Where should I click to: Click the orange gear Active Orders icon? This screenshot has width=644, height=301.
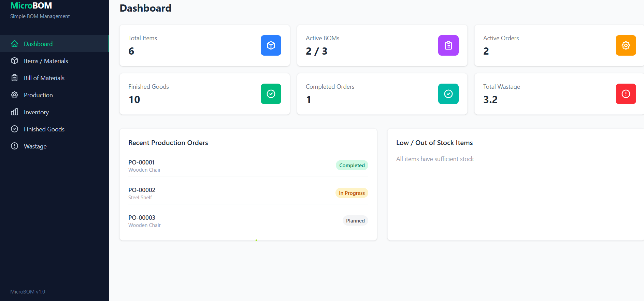pos(626,45)
